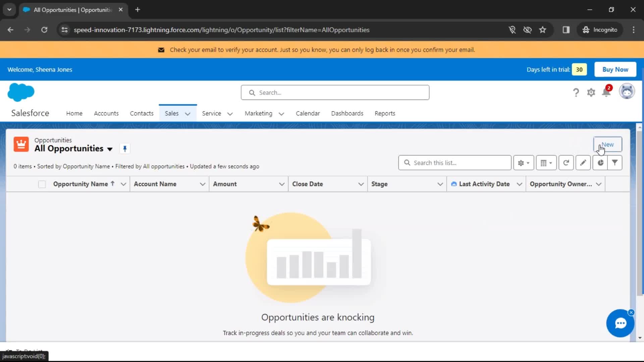Image resolution: width=644 pixels, height=362 pixels.
Task: Open the filters funnel icon
Action: pos(615,163)
